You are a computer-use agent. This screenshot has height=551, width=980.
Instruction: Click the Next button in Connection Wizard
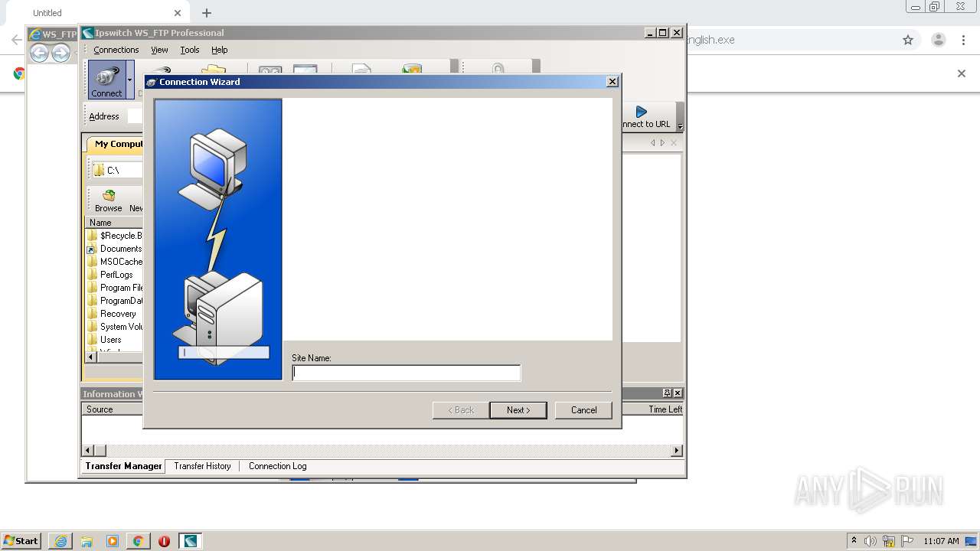tap(518, 410)
